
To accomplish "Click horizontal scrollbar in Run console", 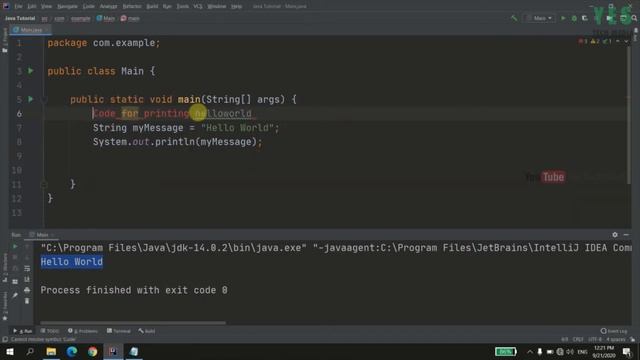I will [x=133, y=323].
